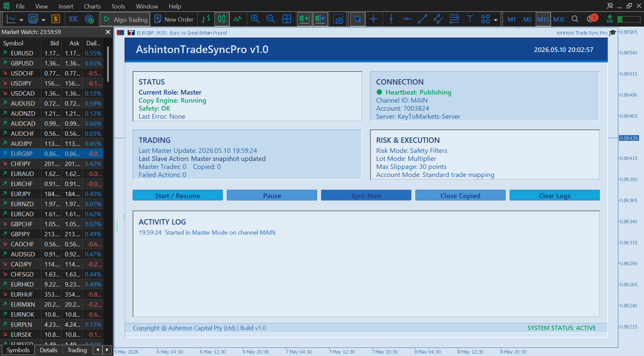The height and width of the screenshot is (356, 644).
Task: Show previous Market Watch tabs with left arrow
Action: 98,350
